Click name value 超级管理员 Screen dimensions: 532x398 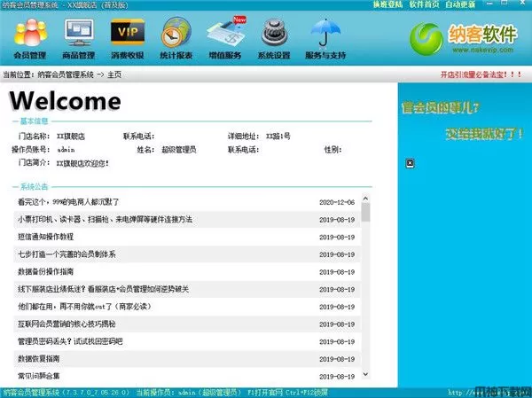tap(179, 150)
